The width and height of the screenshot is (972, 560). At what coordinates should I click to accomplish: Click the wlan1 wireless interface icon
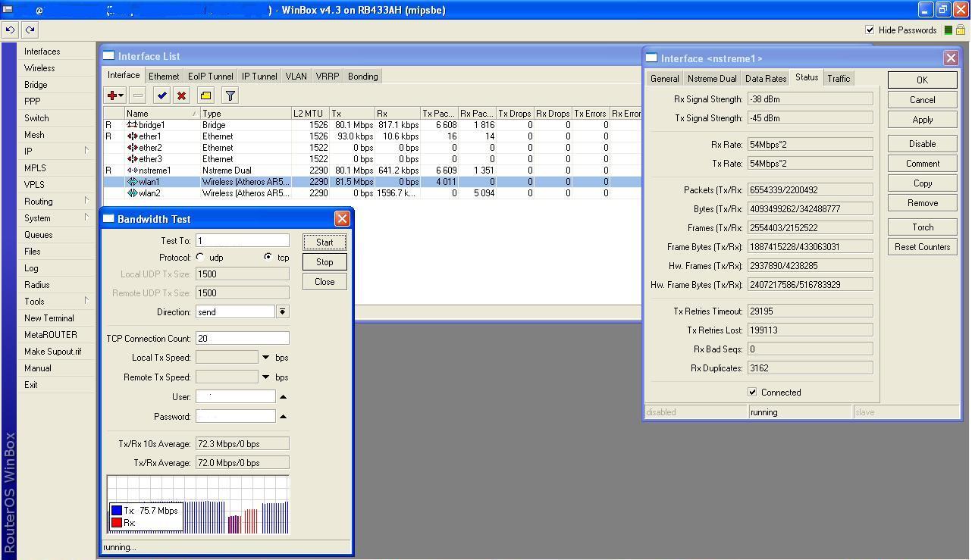(x=133, y=182)
